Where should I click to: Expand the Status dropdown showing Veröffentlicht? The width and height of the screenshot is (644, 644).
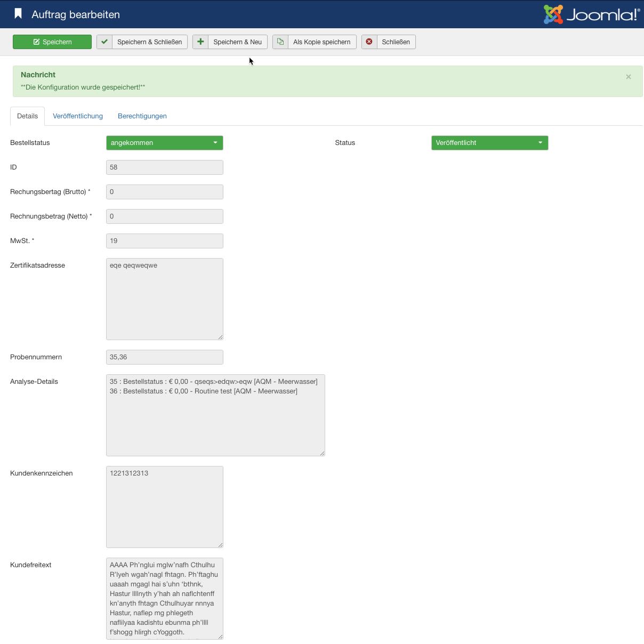coord(489,143)
